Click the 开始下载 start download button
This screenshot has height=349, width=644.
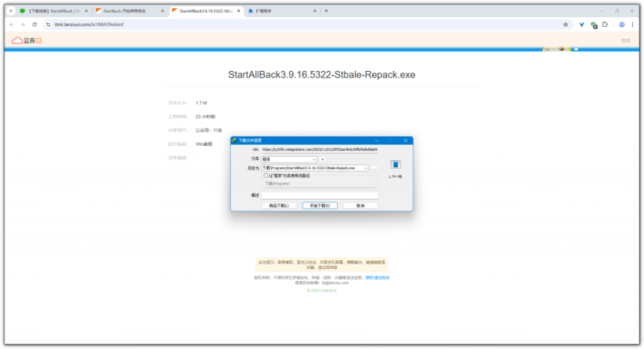click(320, 205)
